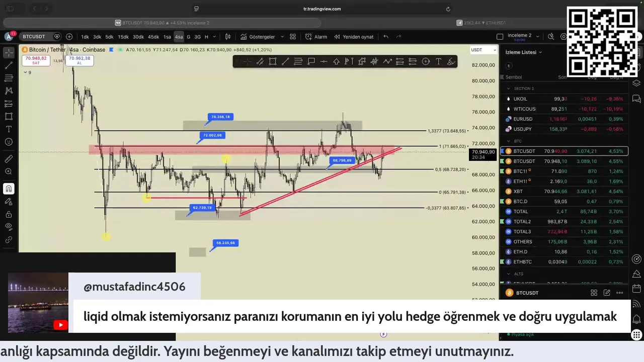
Task: Expand Göstergeler favorites dropdown arrow
Action: click(x=282, y=37)
